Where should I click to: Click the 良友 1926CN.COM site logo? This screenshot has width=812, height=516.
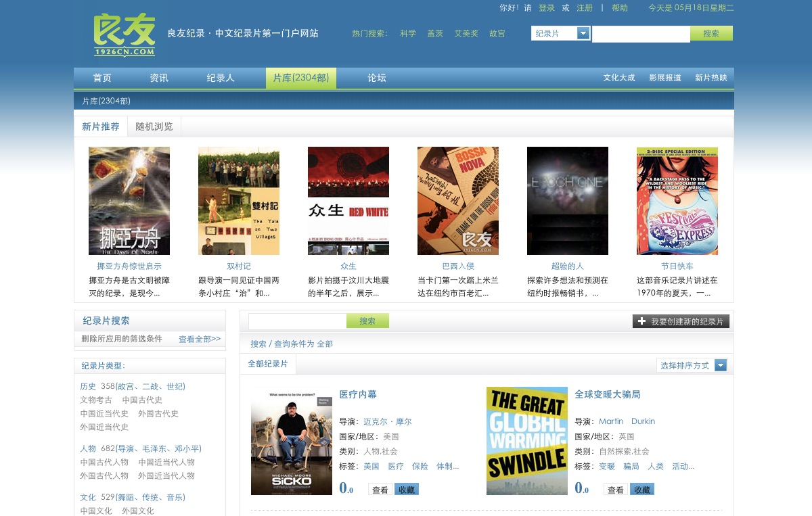[x=125, y=34]
